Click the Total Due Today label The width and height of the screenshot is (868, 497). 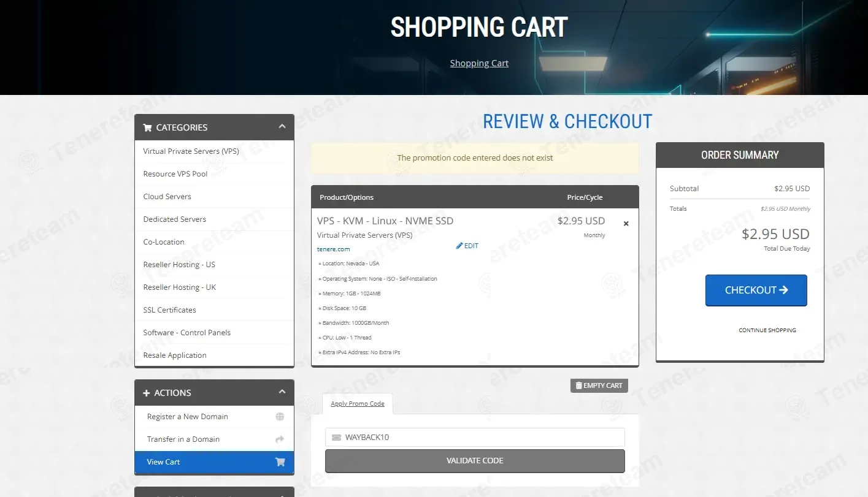(x=787, y=249)
